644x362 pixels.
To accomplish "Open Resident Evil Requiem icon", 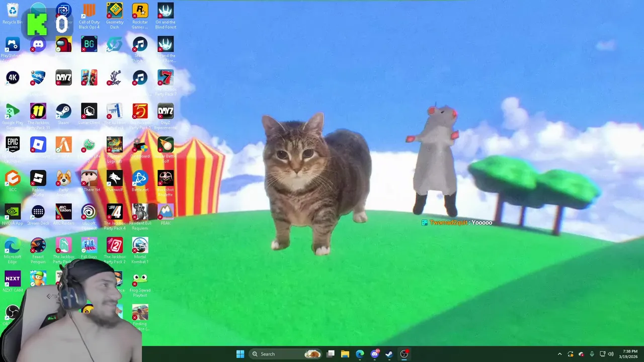I will tap(140, 217).
